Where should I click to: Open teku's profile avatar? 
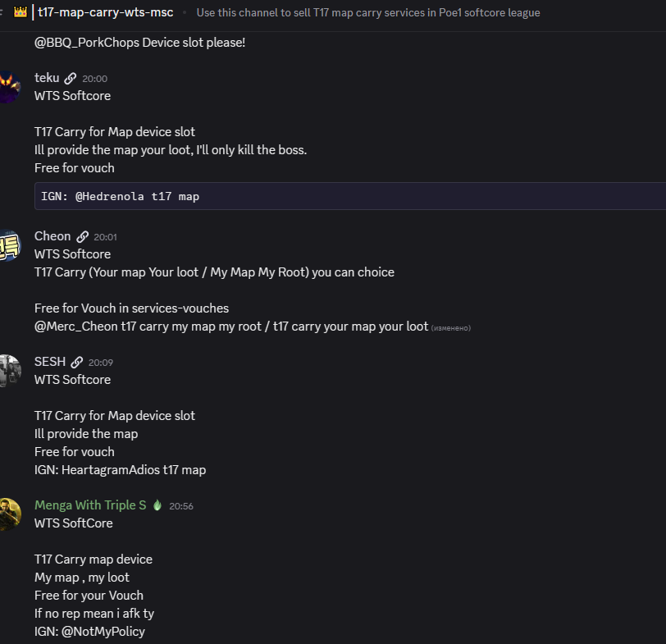click(x=9, y=88)
